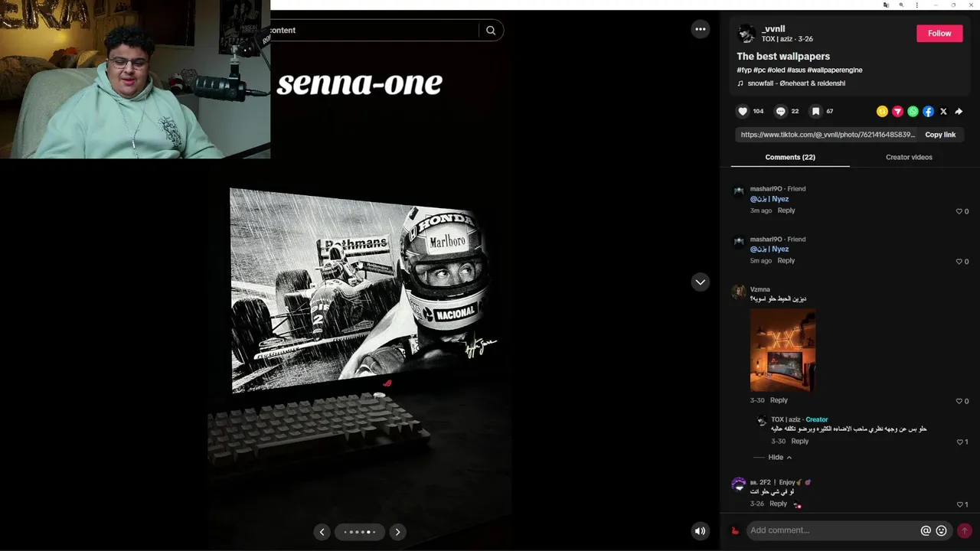Share to Facebook

point(928,111)
